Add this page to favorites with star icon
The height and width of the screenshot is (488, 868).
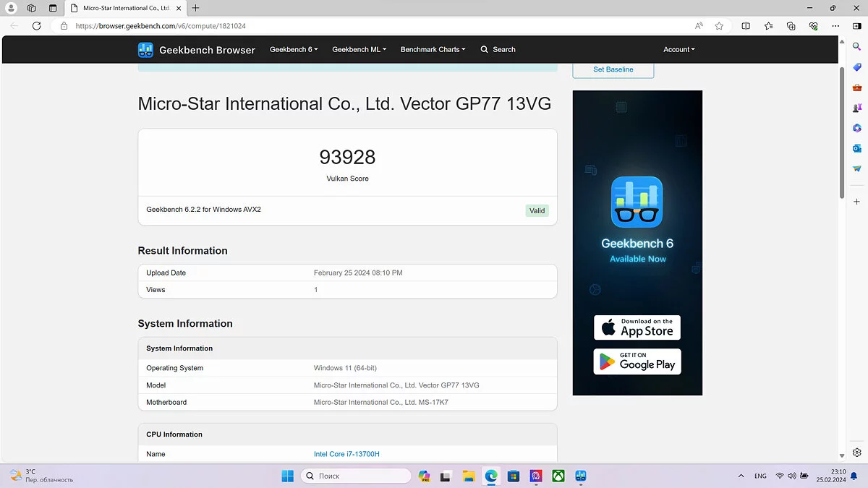click(719, 26)
